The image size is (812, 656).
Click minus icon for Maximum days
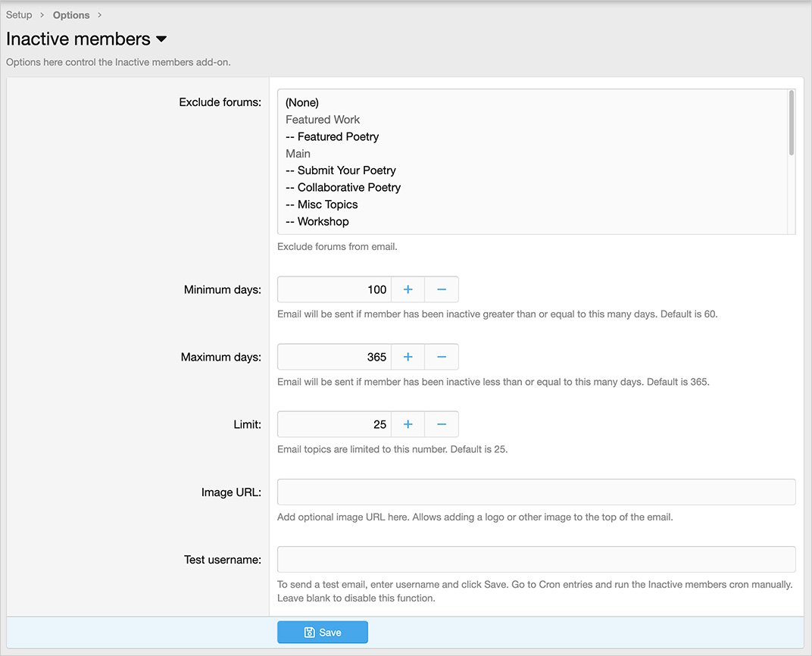click(442, 357)
